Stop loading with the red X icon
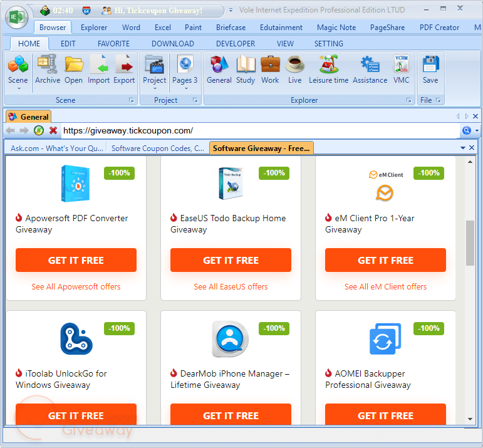Viewport: 483px width, 448px height. point(53,131)
